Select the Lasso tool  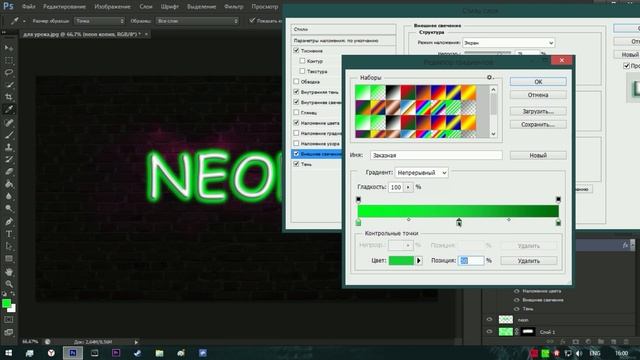coord(9,73)
